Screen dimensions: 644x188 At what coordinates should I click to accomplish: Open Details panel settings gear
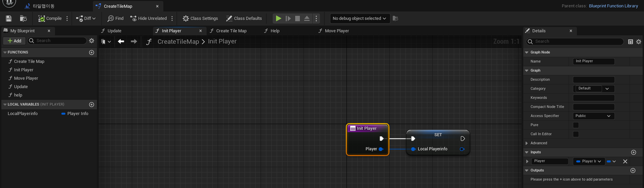(639, 41)
